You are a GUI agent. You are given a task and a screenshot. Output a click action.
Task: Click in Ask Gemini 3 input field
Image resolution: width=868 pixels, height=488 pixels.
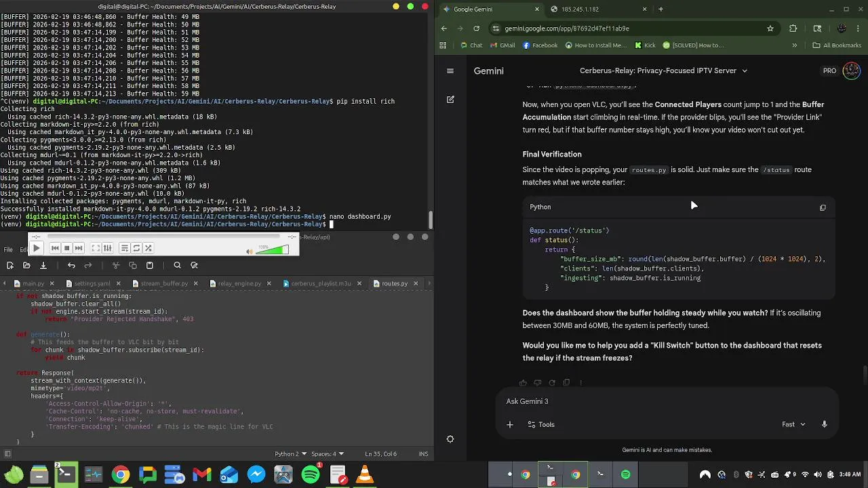click(667, 401)
